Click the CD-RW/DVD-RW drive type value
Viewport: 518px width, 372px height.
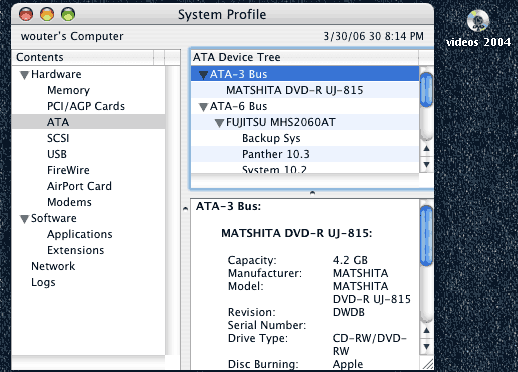(370, 344)
